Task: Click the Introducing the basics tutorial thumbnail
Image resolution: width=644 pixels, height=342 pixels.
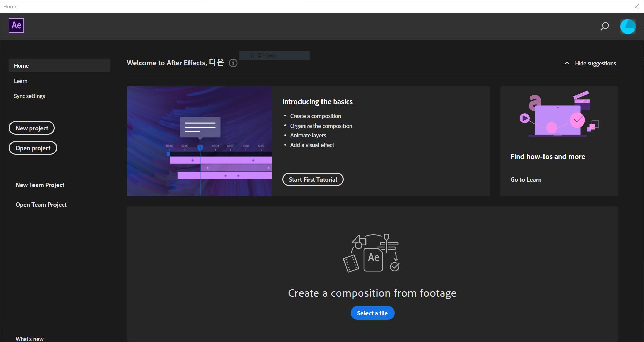Action: (x=199, y=141)
